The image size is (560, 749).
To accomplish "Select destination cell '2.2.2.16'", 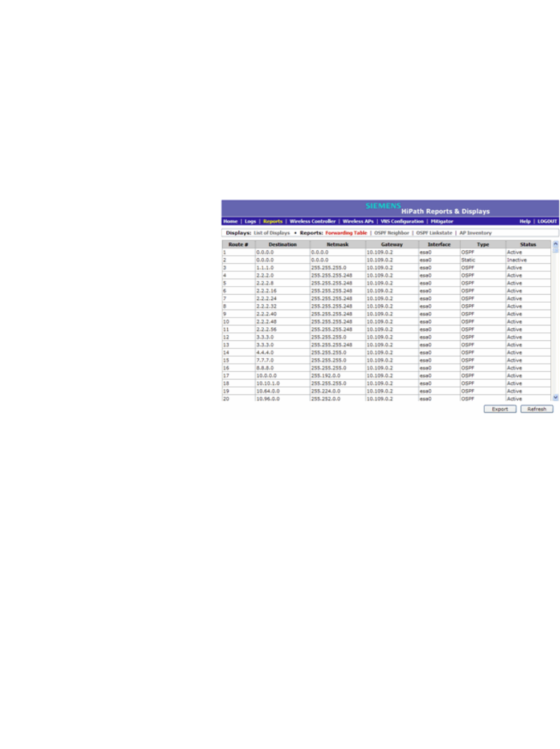I will (283, 291).
